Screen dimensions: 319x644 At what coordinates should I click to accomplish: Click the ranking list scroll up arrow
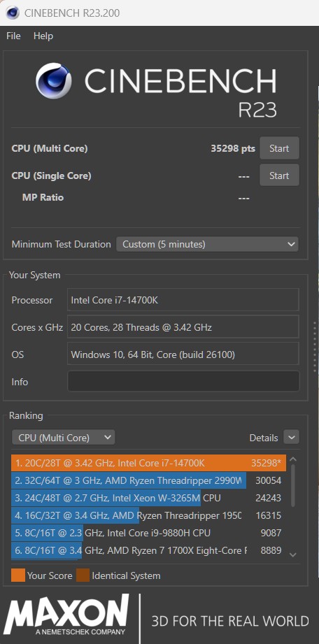[x=292, y=459]
